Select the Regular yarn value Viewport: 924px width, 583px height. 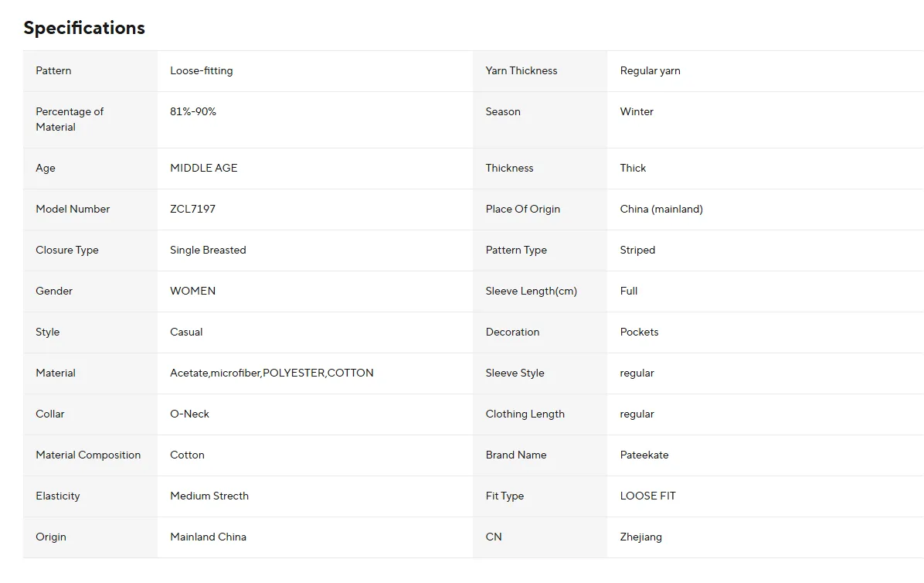click(650, 70)
